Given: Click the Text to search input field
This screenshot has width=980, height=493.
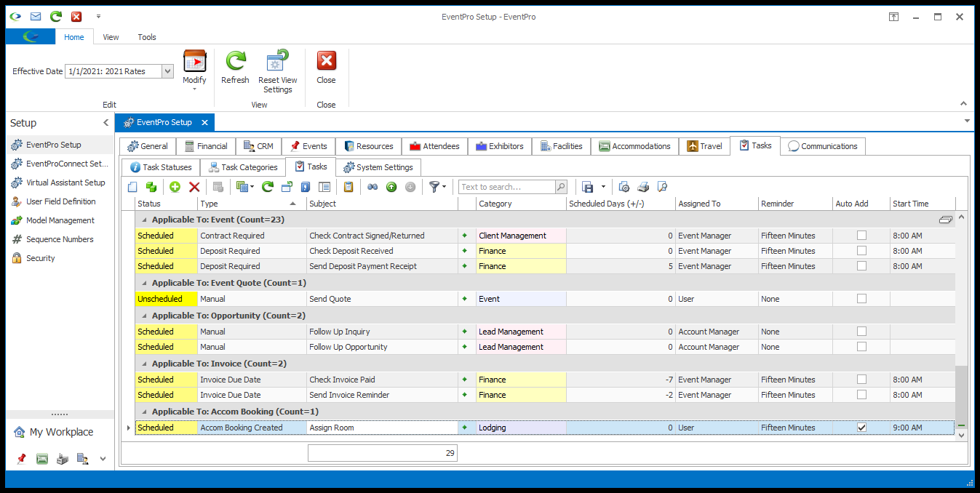Looking at the screenshot, I should point(507,187).
